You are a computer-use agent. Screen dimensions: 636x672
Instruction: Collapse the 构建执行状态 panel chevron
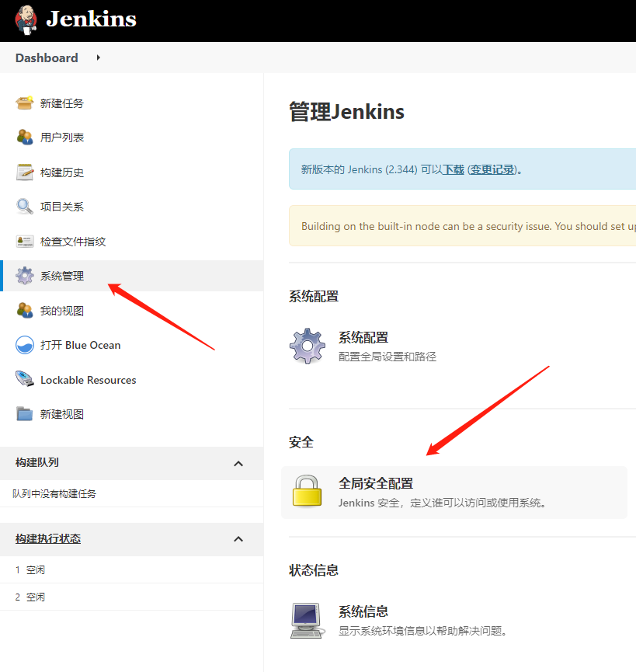[x=238, y=539]
